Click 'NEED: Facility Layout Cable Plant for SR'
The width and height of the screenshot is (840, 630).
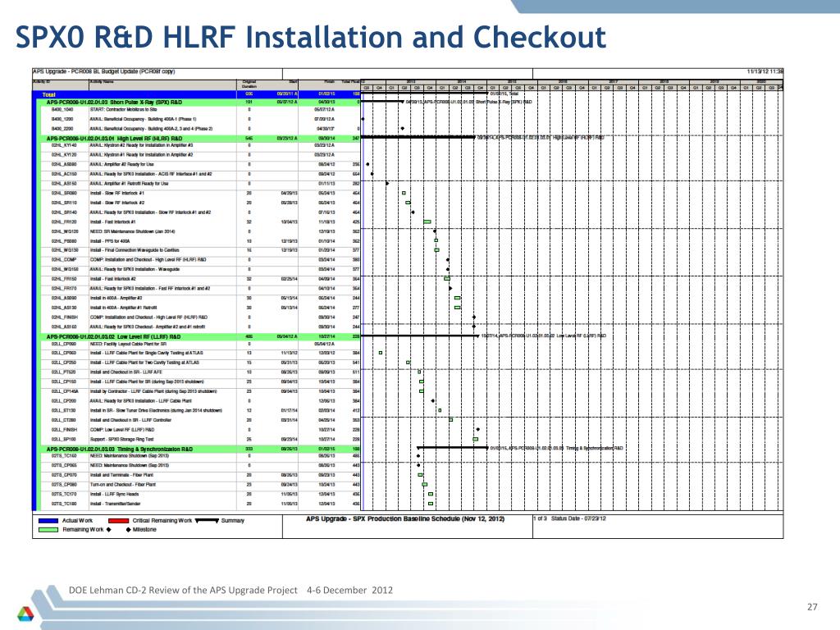(x=128, y=344)
